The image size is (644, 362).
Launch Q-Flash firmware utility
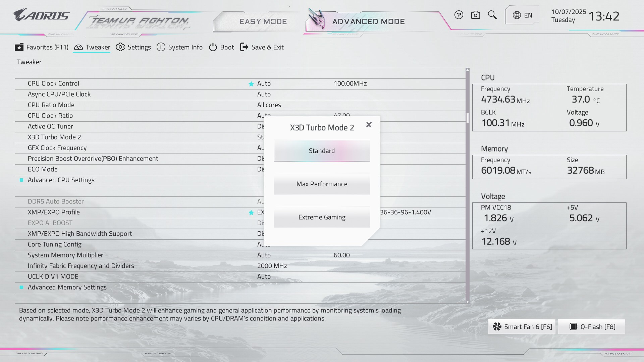(591, 326)
